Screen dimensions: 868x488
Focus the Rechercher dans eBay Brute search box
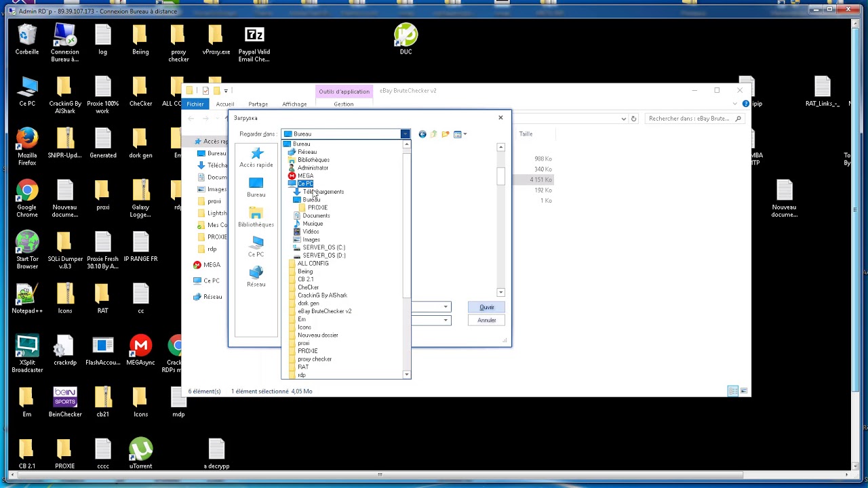click(695, 119)
